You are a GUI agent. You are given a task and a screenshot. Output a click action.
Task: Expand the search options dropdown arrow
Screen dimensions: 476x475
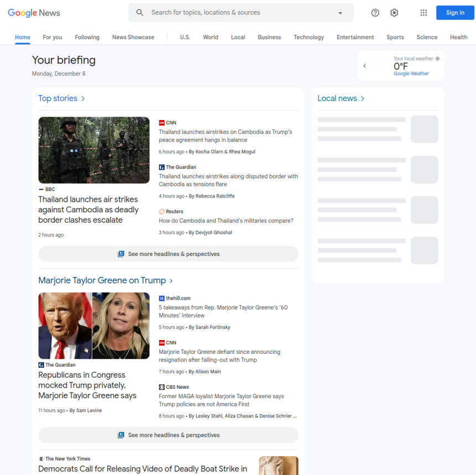340,13
